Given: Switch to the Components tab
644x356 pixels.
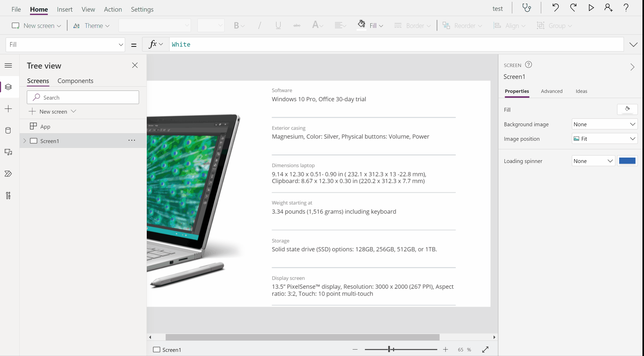Looking at the screenshot, I should tap(75, 81).
